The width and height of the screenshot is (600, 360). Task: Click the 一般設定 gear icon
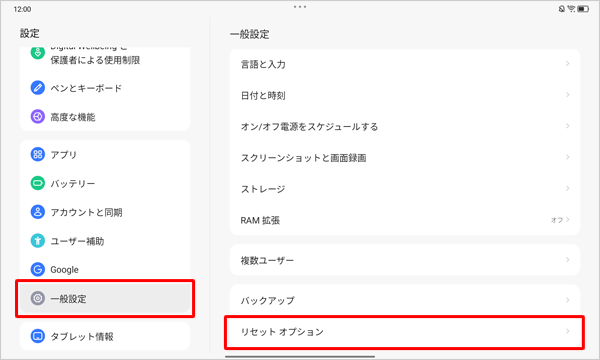pyautogui.click(x=38, y=298)
